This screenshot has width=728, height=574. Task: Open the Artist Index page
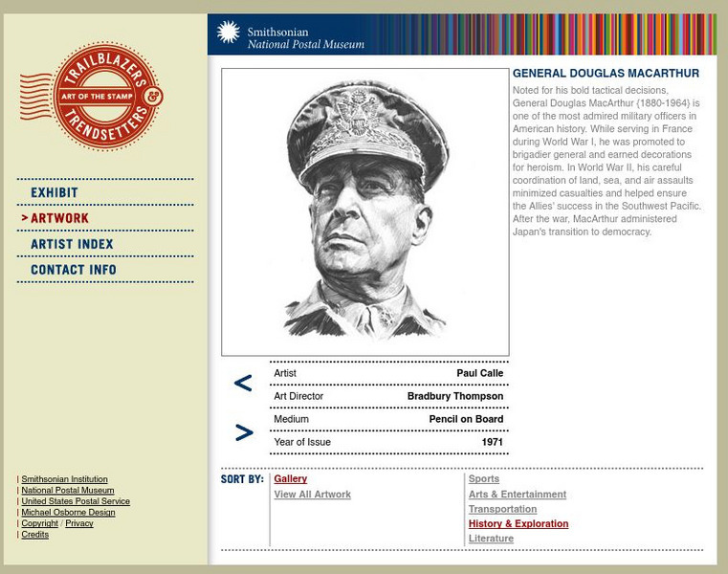[72, 244]
